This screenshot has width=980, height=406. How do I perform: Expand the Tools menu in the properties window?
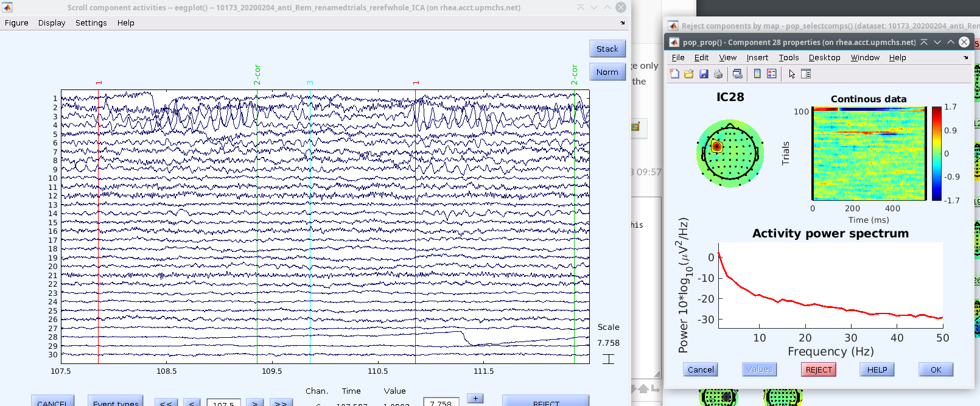[x=788, y=58]
